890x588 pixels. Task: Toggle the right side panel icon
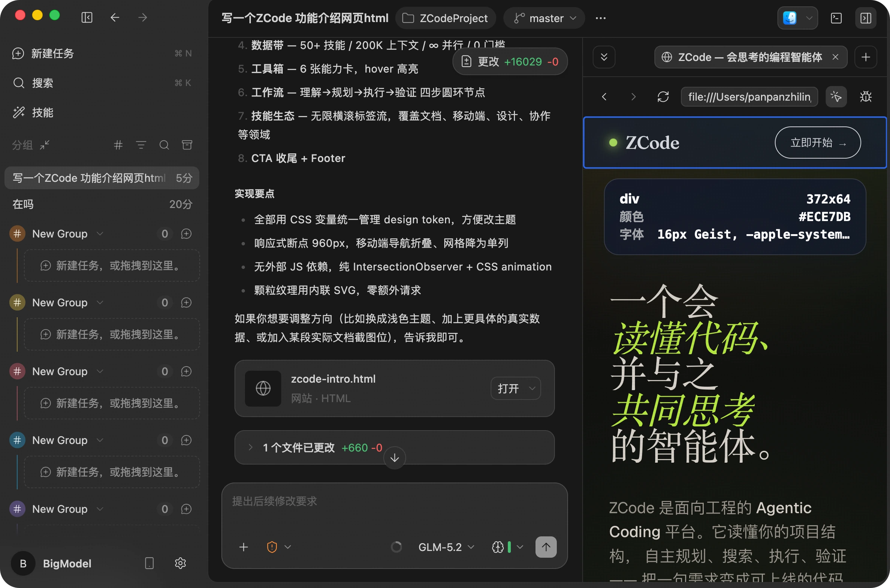(866, 18)
